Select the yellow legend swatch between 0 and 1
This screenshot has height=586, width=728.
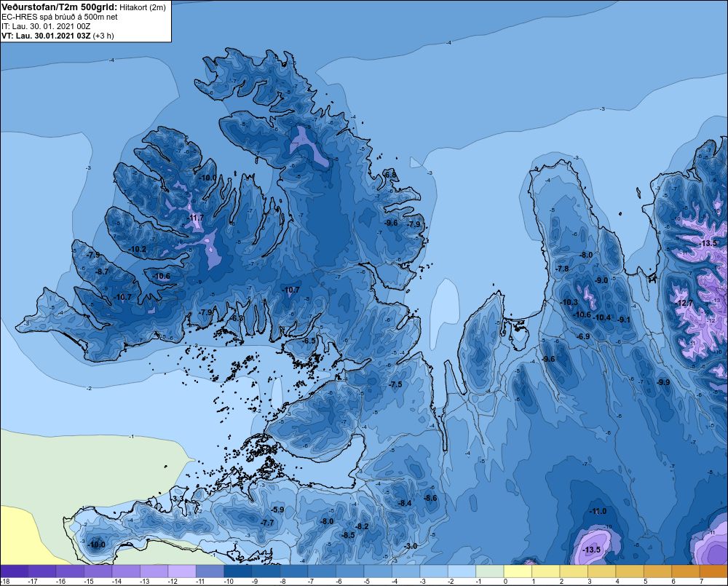(518, 571)
